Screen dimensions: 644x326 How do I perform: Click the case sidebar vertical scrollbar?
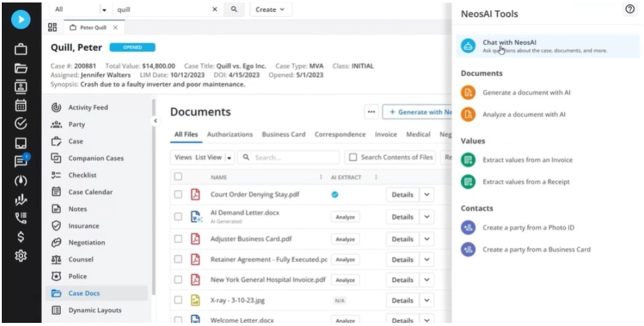pos(154,197)
